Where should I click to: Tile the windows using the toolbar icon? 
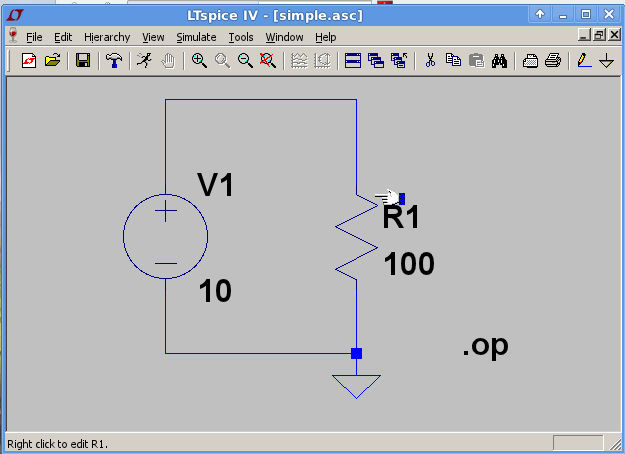pyautogui.click(x=353, y=61)
